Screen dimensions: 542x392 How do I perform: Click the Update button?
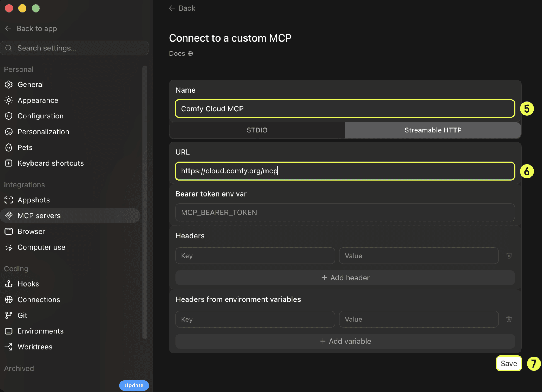coord(134,385)
